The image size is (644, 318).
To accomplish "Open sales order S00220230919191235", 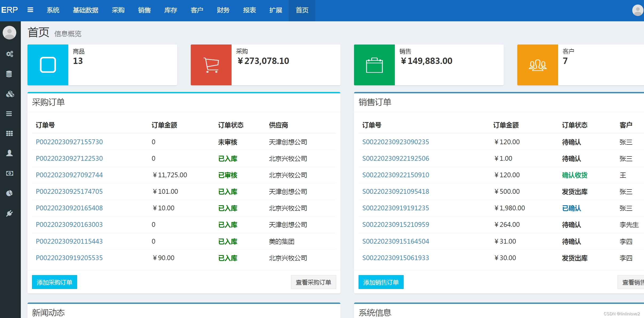I will 396,208.
